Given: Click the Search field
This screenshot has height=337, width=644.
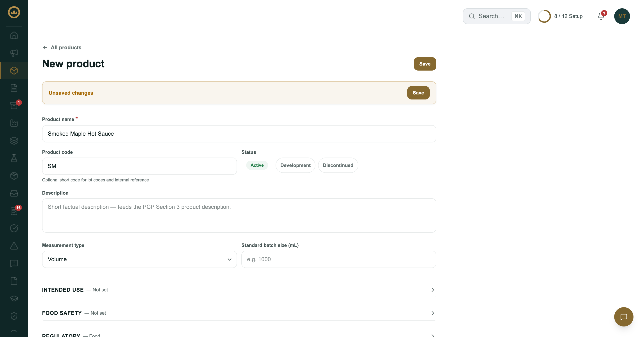Looking at the screenshot, I should click(x=497, y=16).
